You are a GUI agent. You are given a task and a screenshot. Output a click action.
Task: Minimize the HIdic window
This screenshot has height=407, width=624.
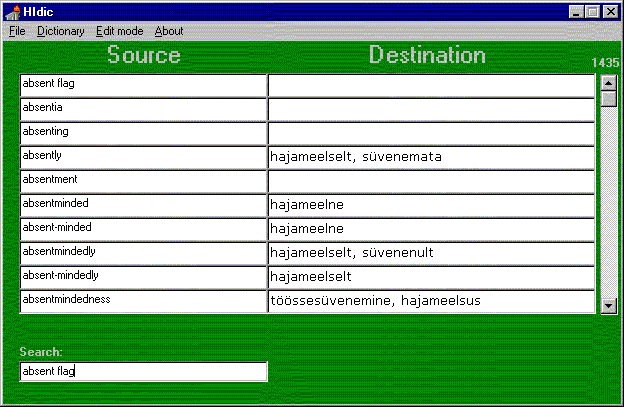[578, 11]
